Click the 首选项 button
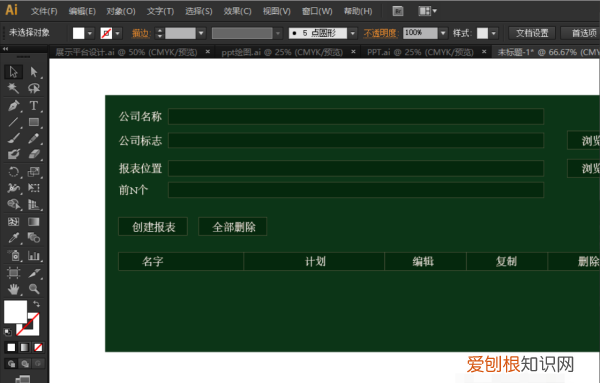 click(581, 33)
